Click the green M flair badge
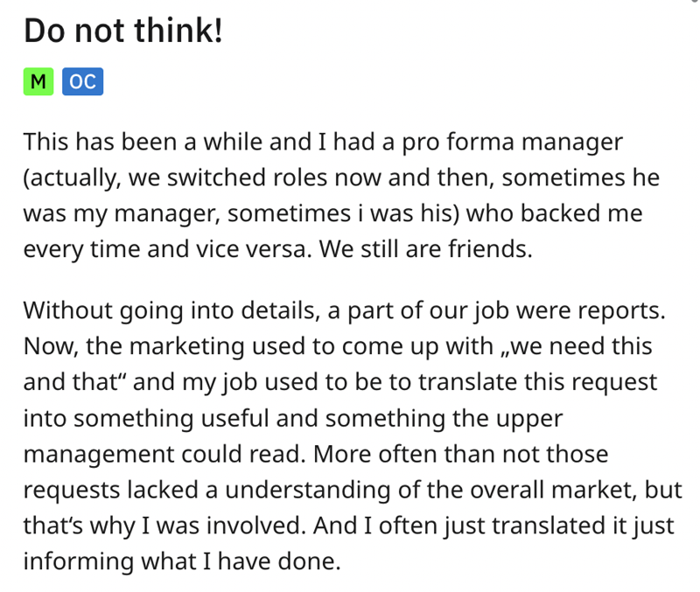This screenshot has height=592, width=700. pyautogui.click(x=38, y=81)
